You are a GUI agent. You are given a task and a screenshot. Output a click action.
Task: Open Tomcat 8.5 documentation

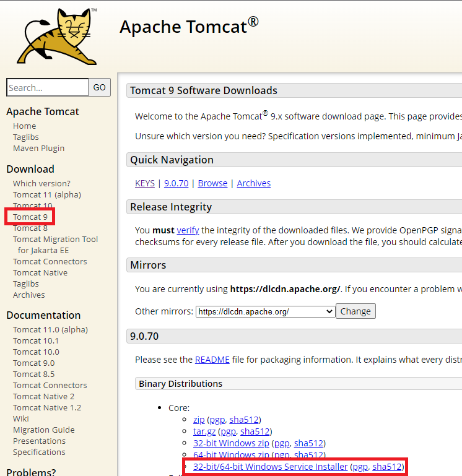click(33, 374)
